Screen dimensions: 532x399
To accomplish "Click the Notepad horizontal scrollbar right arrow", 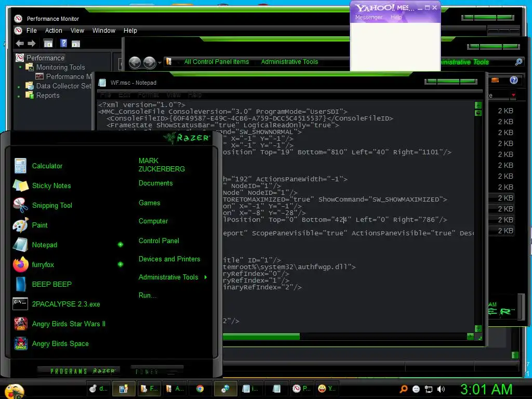I will 470,336.
